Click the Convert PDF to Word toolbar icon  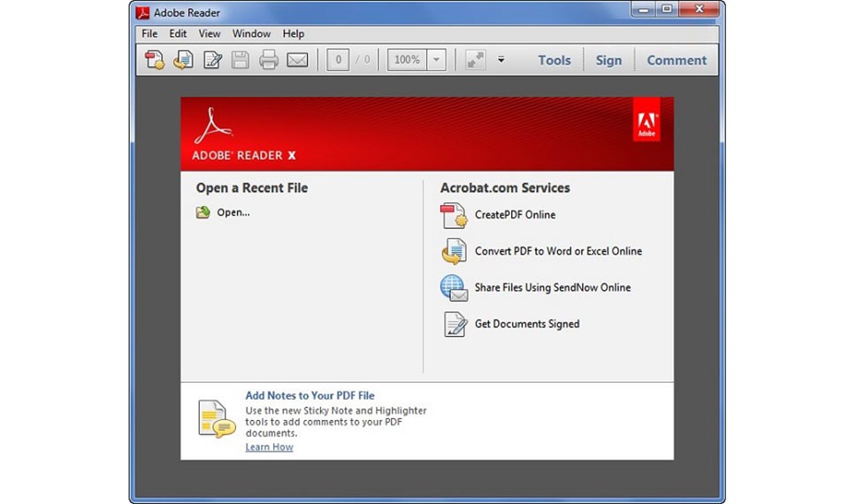[x=184, y=59]
